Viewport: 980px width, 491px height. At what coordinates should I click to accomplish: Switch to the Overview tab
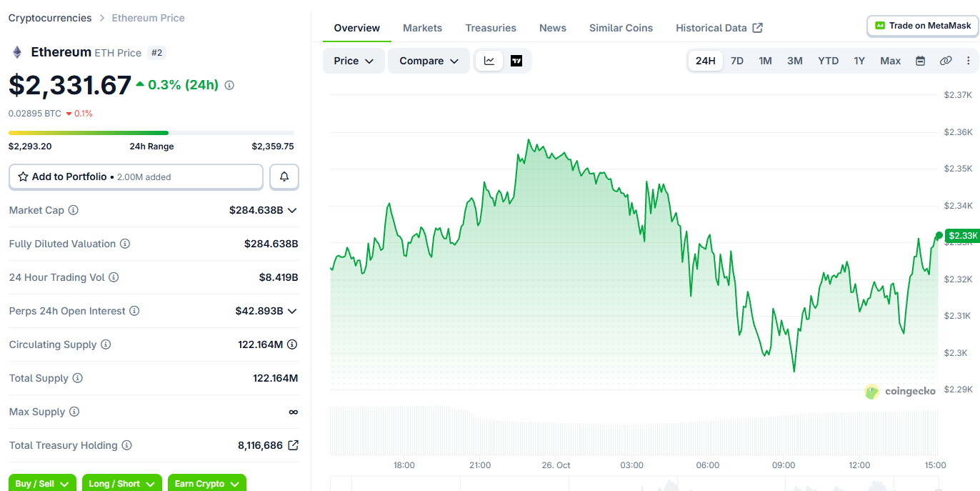(x=357, y=28)
